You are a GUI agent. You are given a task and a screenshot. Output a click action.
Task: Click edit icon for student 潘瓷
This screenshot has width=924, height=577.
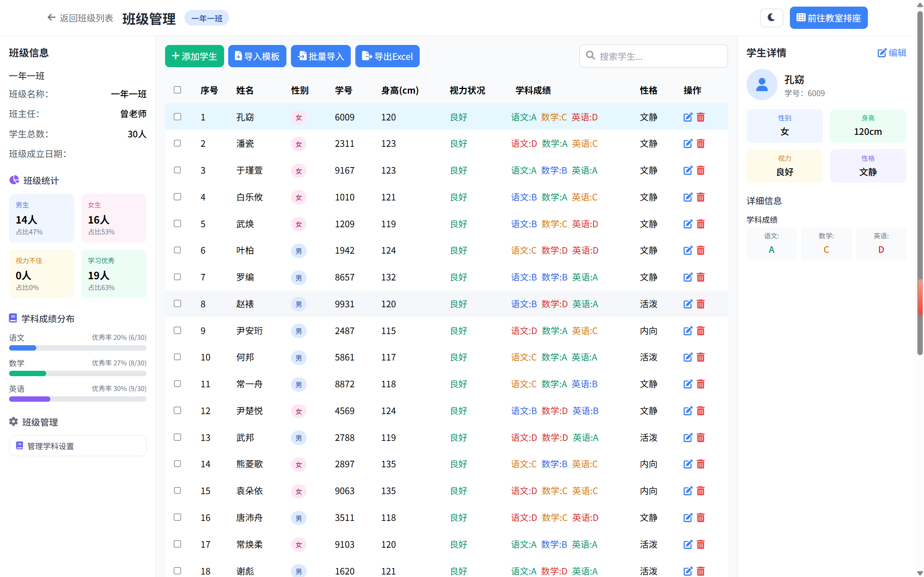click(x=688, y=144)
